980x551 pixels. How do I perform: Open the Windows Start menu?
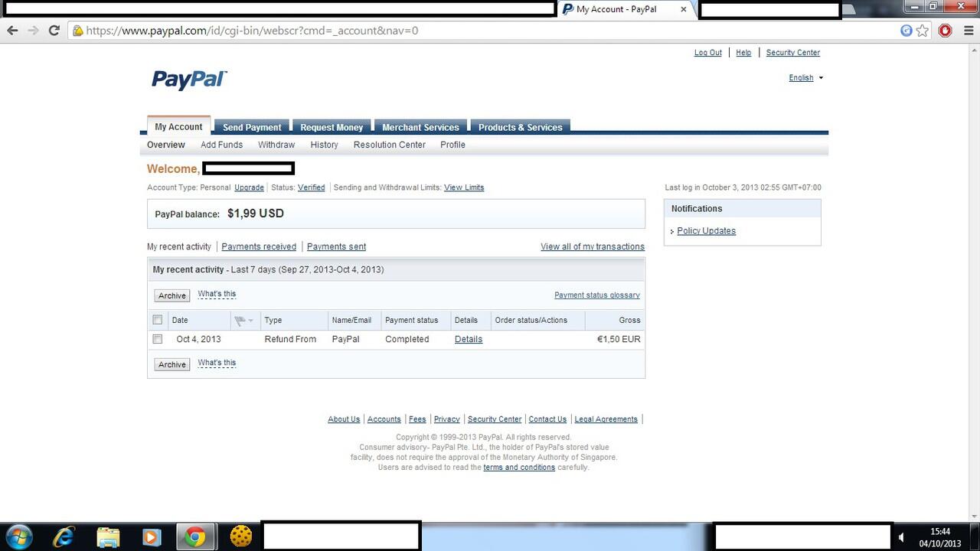[18, 537]
